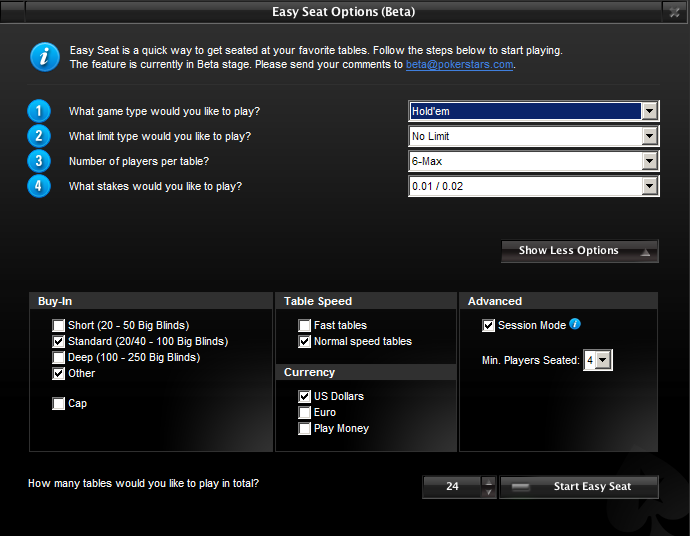
Task: Close the Easy Seat Options window
Action: pos(675,12)
